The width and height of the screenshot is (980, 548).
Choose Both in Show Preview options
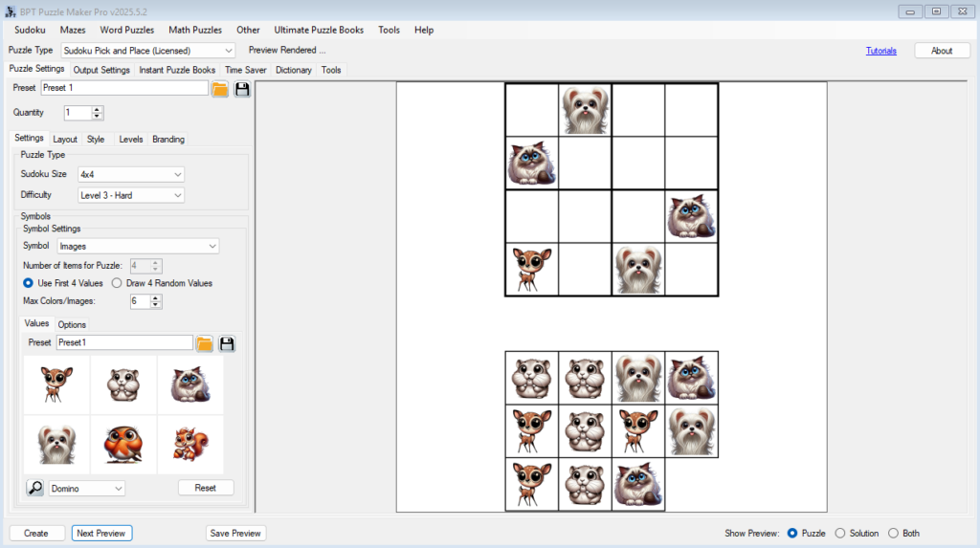(x=894, y=533)
